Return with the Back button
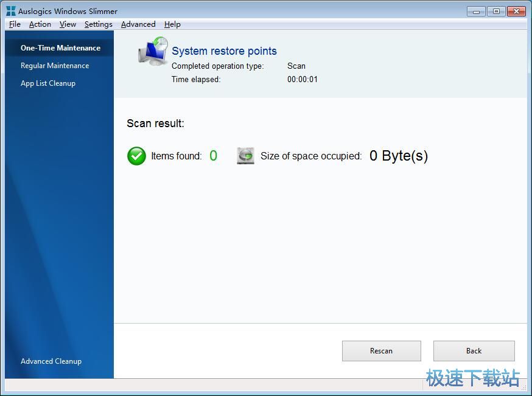The width and height of the screenshot is (532, 396). pos(474,351)
